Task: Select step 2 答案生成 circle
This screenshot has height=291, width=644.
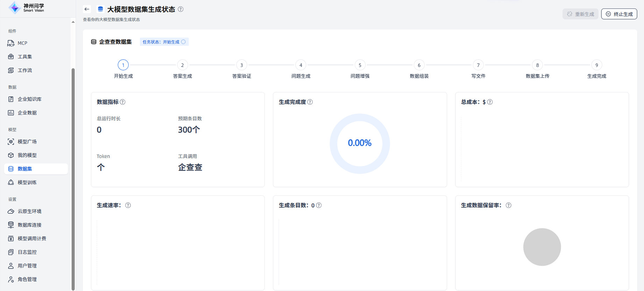Action: click(182, 65)
